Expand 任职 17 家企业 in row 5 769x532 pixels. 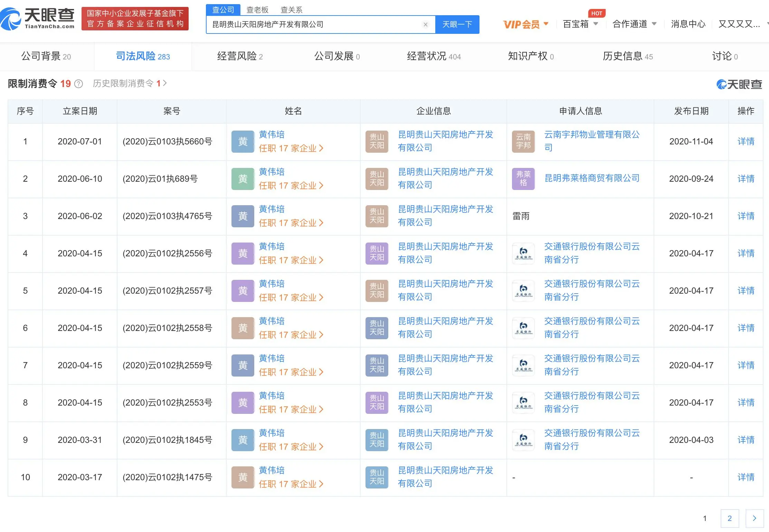click(x=291, y=298)
